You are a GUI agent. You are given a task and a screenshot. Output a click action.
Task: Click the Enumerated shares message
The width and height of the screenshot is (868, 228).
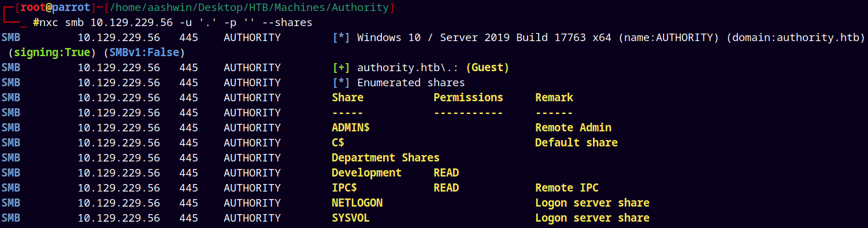pos(411,83)
